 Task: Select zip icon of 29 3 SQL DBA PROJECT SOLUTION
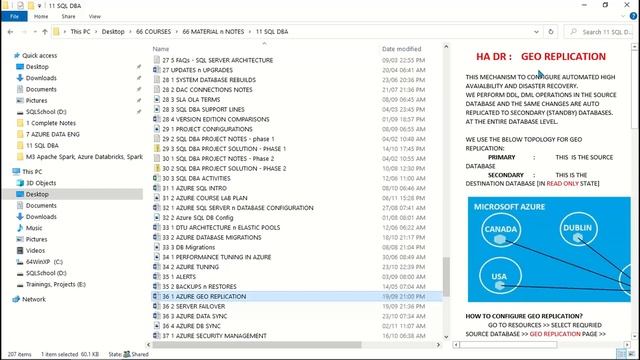[x=156, y=149]
